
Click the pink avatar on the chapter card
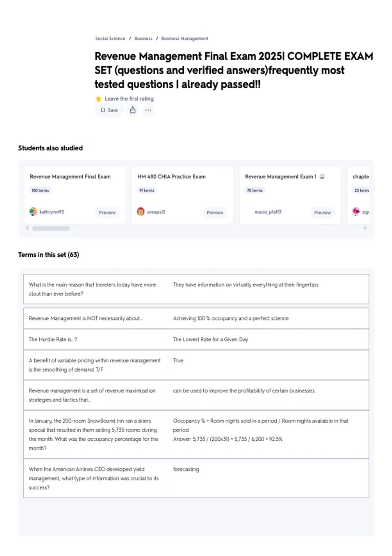(356, 212)
